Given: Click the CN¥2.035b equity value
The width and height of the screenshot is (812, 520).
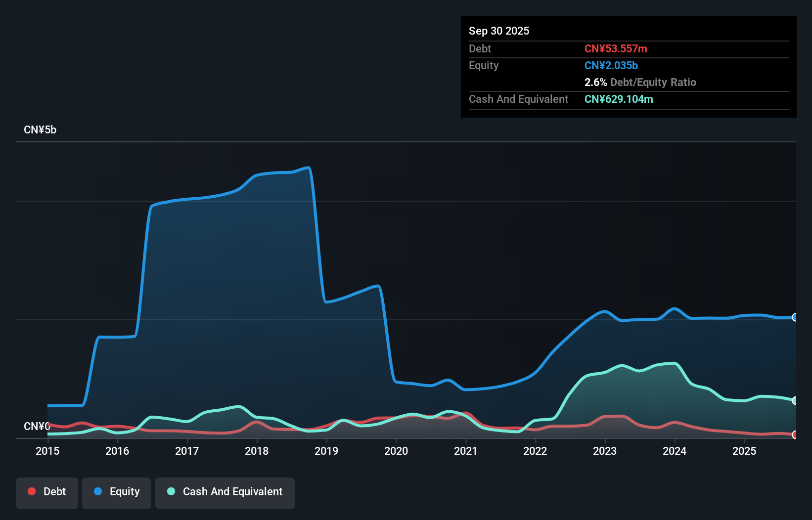Looking at the screenshot, I should [611, 65].
